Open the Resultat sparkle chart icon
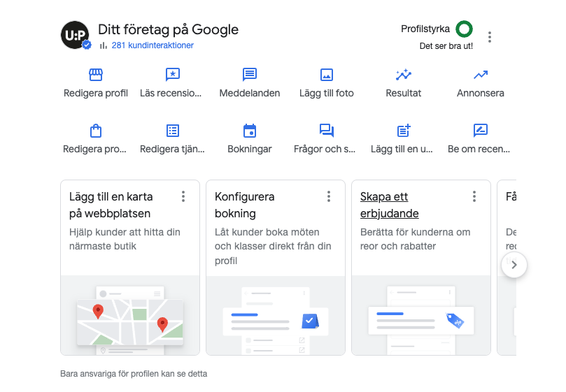 (403, 75)
